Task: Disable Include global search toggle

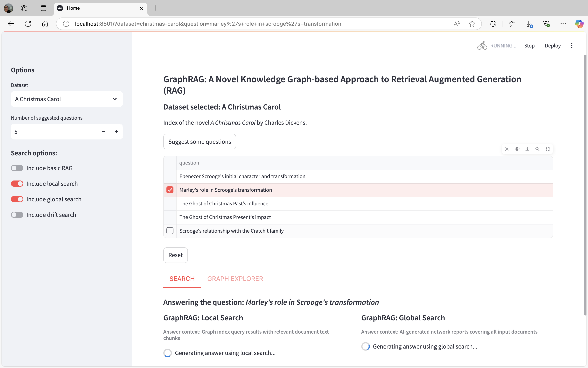Action: tap(17, 199)
